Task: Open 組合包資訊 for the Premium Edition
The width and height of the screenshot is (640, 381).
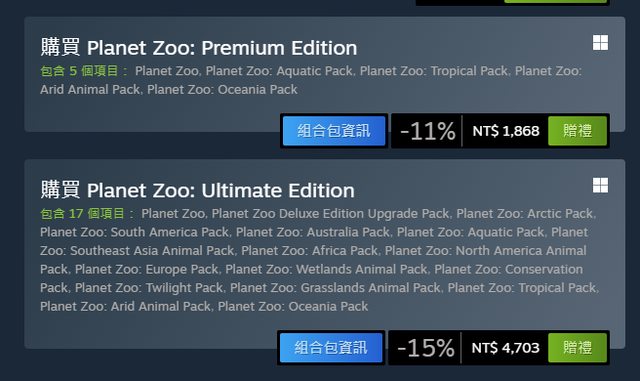Action: 334,131
